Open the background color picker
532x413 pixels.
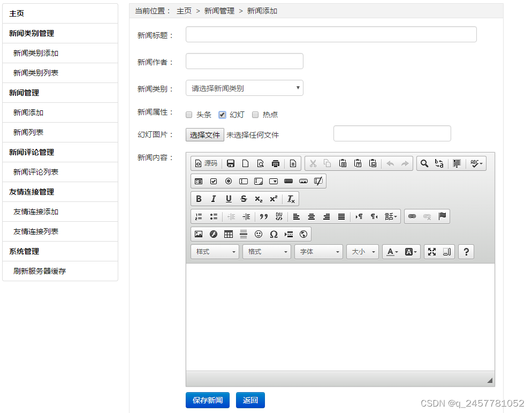411,252
